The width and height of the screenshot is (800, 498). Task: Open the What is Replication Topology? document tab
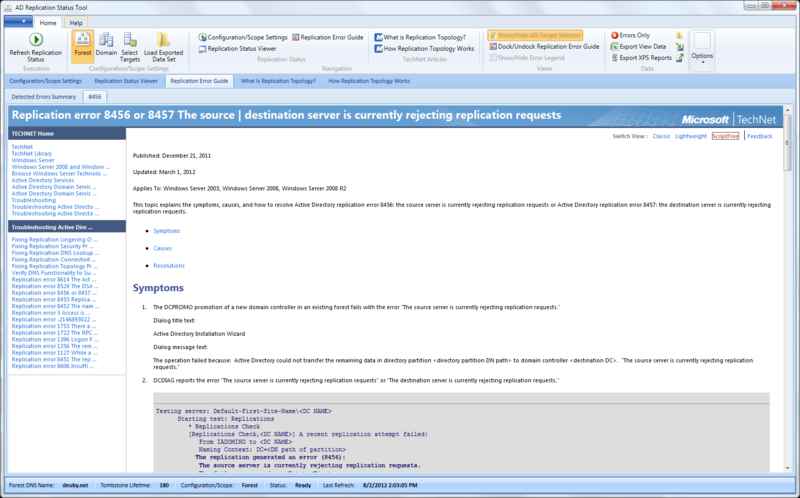point(278,81)
